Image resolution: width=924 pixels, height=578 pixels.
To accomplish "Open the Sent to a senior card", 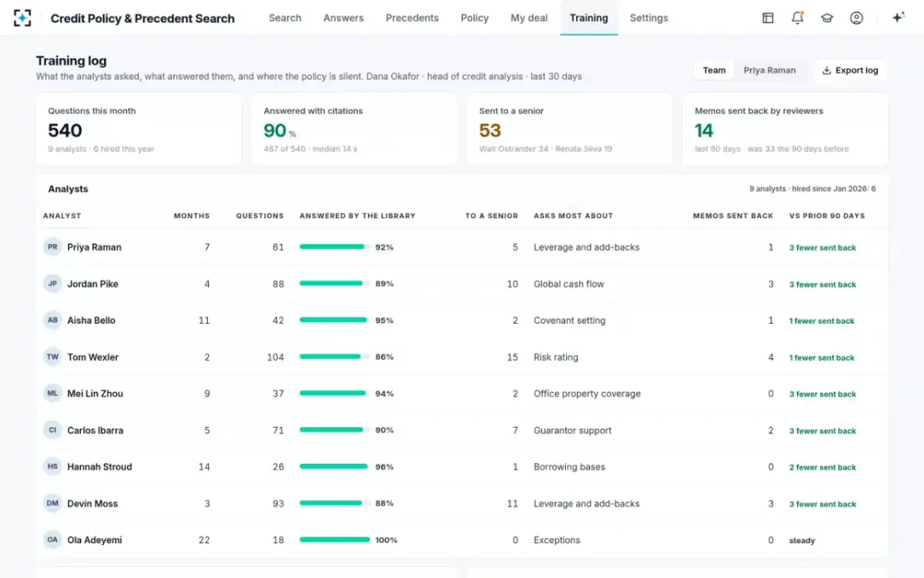I will tap(570, 129).
